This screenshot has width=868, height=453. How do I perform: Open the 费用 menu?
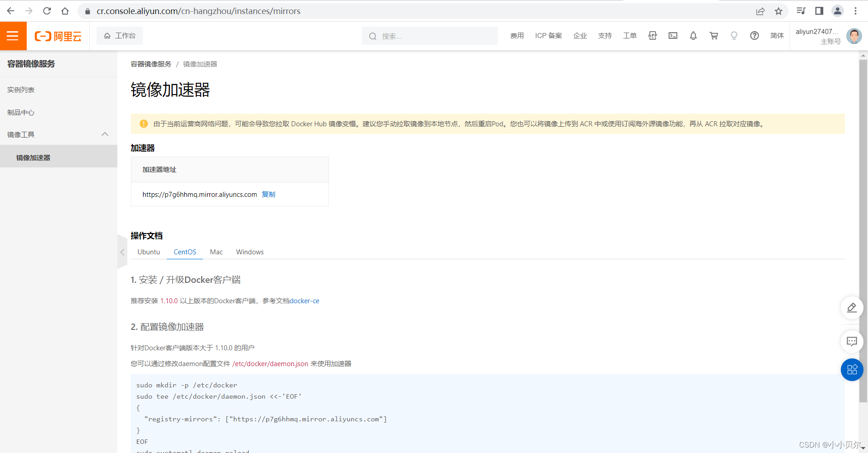point(517,36)
